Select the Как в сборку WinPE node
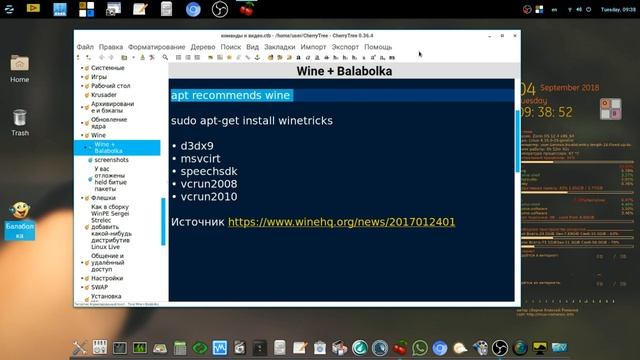The width and height of the screenshot is (640, 360). [x=111, y=227]
